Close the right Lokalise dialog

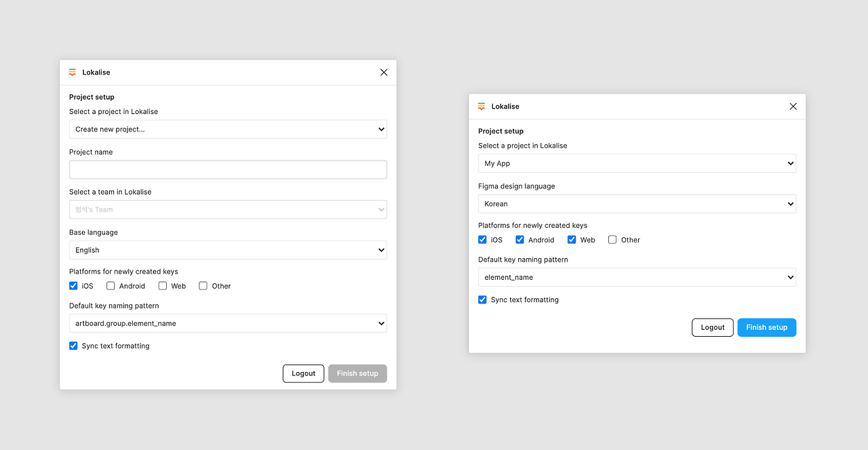793,106
